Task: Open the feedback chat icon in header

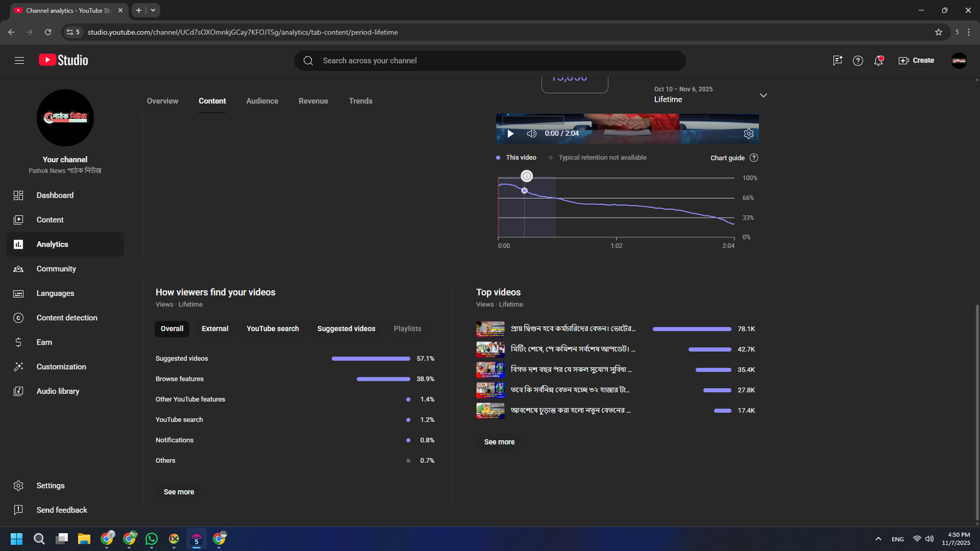Action: point(837,61)
